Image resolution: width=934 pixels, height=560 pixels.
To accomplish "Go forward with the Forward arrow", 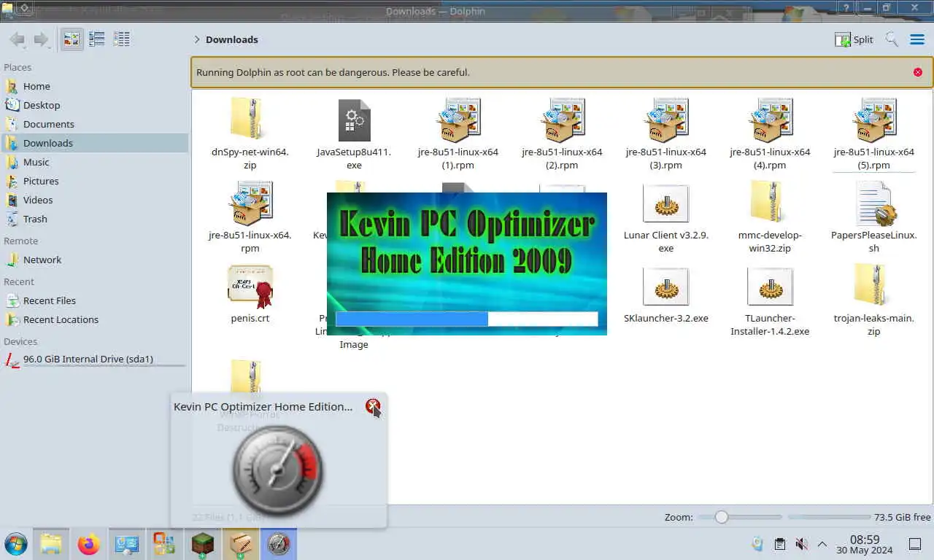I will [42, 39].
